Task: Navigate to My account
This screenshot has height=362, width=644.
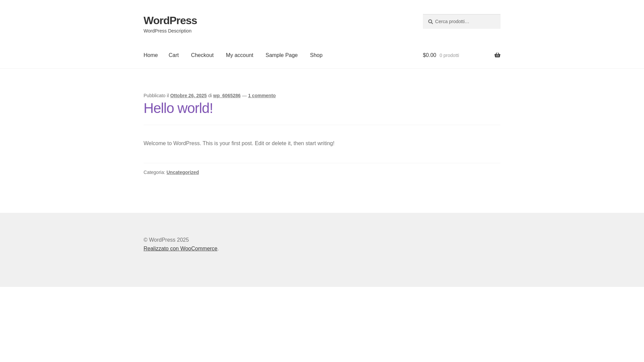Action: tap(239, 55)
